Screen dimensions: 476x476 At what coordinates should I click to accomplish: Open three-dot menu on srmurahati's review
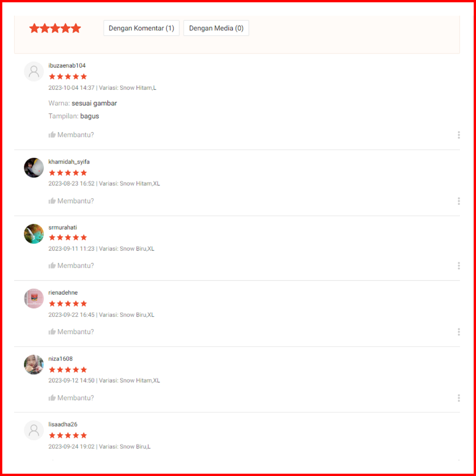point(459,266)
